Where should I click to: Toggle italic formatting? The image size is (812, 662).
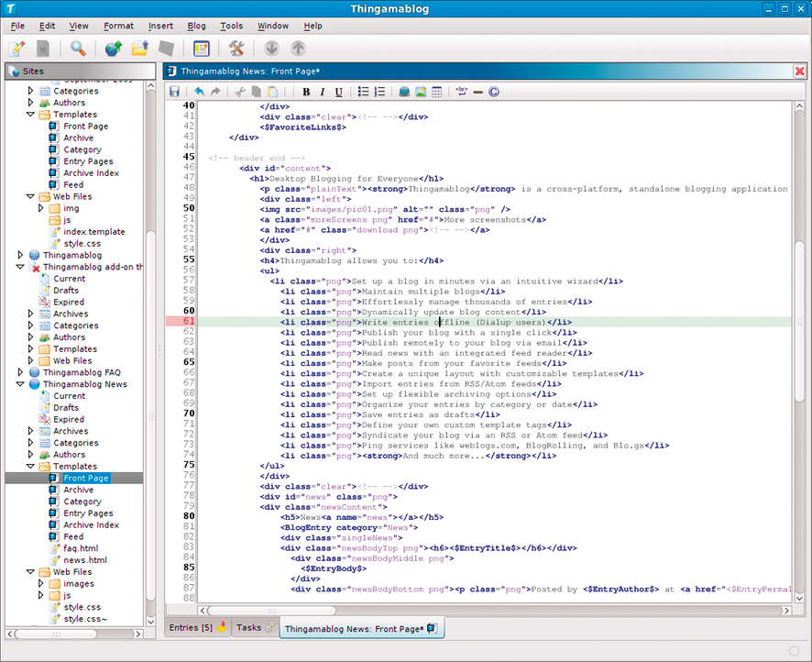(x=322, y=92)
